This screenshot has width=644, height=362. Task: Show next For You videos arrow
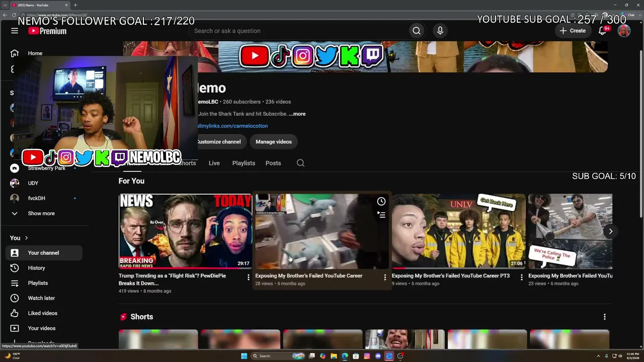point(610,231)
